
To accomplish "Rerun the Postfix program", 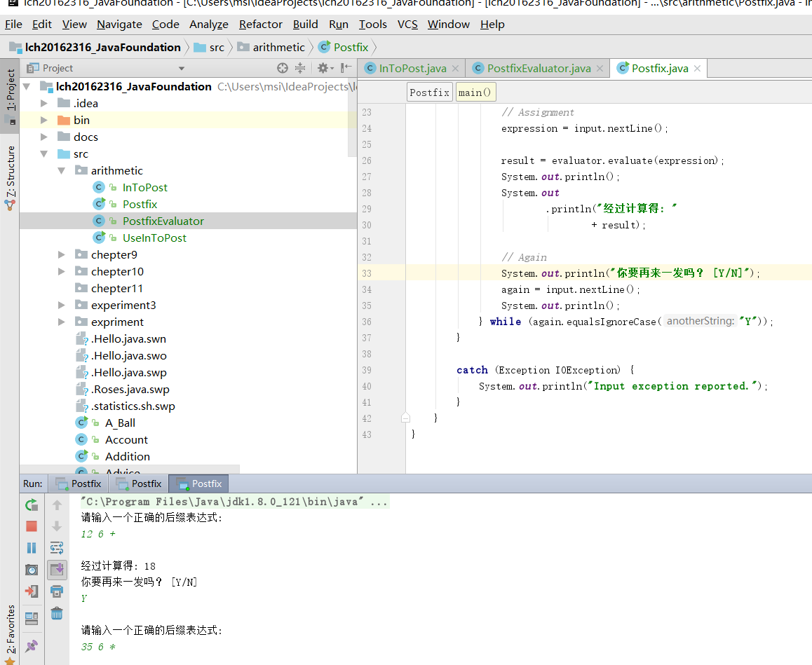I will coord(31,505).
